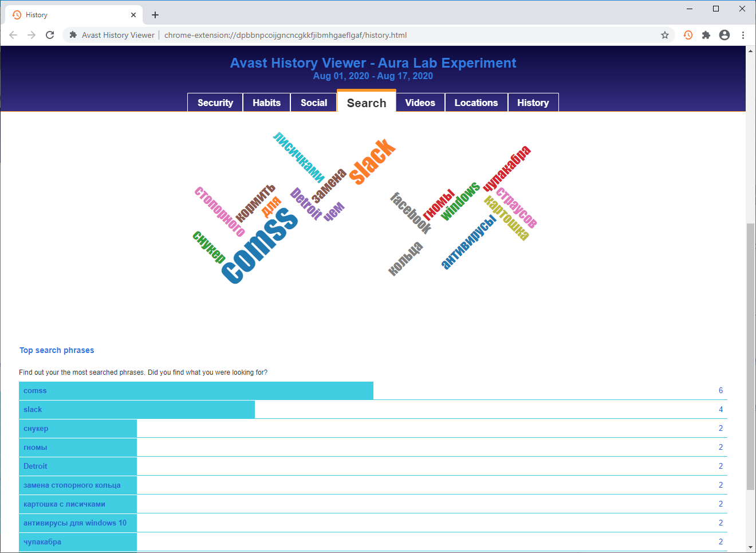Click the large 'comss' word in cloud
Image resolution: width=756 pixels, height=553 pixels.
point(259,246)
